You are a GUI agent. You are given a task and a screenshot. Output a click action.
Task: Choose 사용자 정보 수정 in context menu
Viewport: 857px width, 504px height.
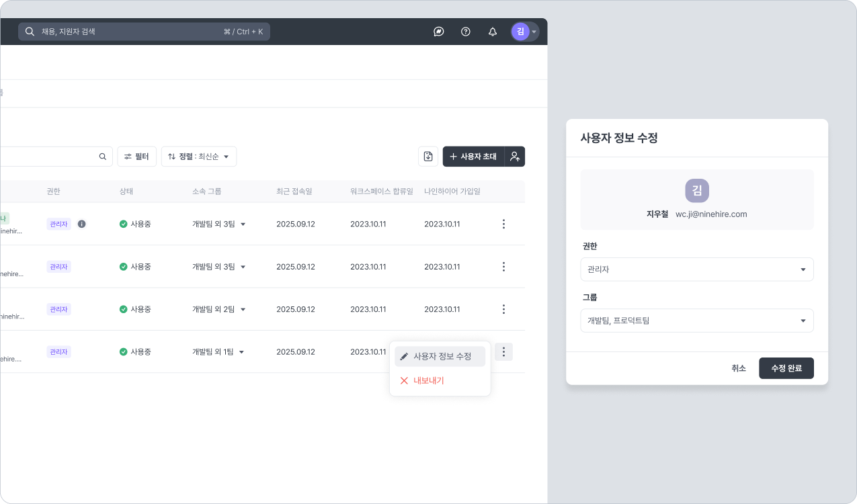coord(440,356)
